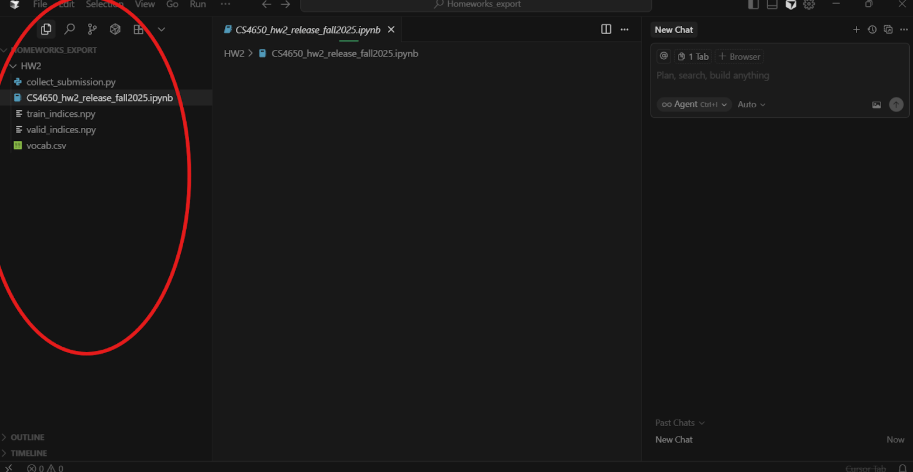Click the Homeworks_export command center search box
The height and width of the screenshot is (472, 913).
pos(476,5)
